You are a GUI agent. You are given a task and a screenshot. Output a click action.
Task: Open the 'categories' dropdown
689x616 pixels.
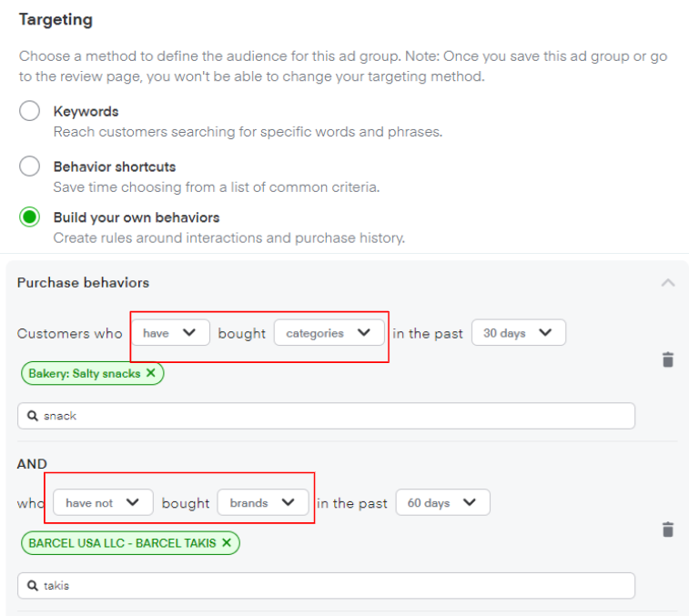coord(328,333)
